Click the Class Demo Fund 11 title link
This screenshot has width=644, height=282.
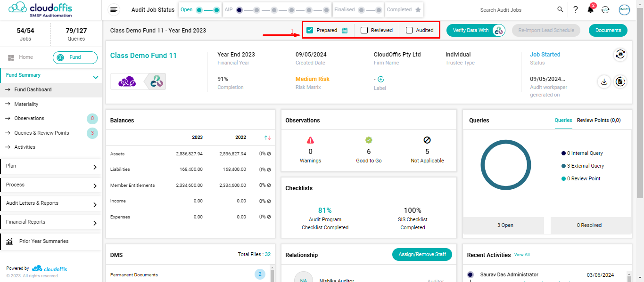143,56
